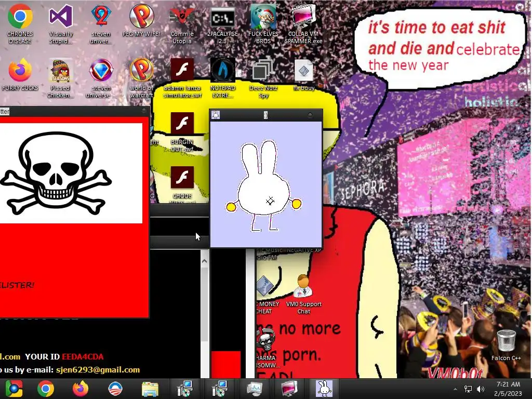Close the bunny window with its round button
This screenshot has height=399, width=532.
310,115
